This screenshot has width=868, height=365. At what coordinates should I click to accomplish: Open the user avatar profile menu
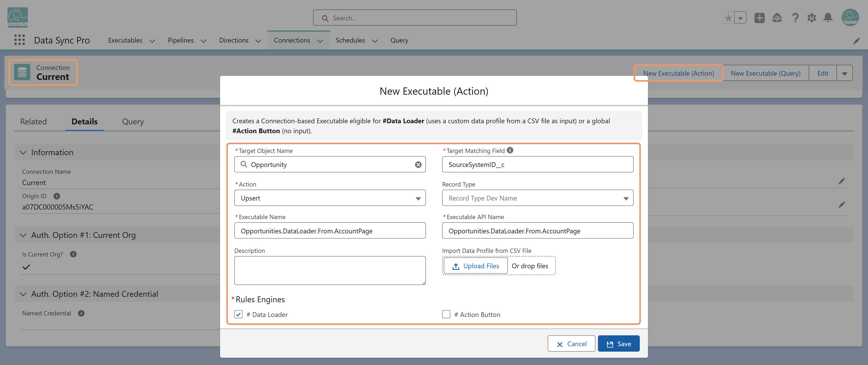coord(850,17)
